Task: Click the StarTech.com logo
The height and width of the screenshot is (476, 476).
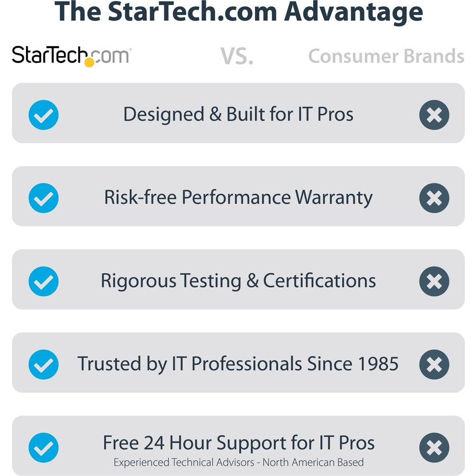Action: [x=71, y=56]
